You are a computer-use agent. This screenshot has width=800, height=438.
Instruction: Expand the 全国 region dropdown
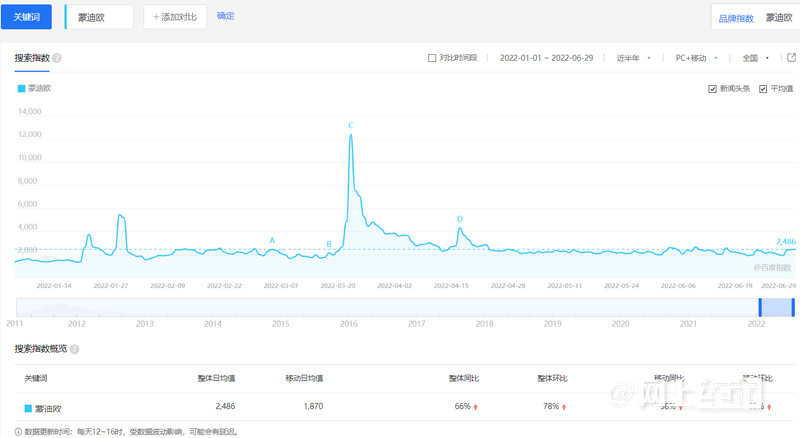click(756, 58)
